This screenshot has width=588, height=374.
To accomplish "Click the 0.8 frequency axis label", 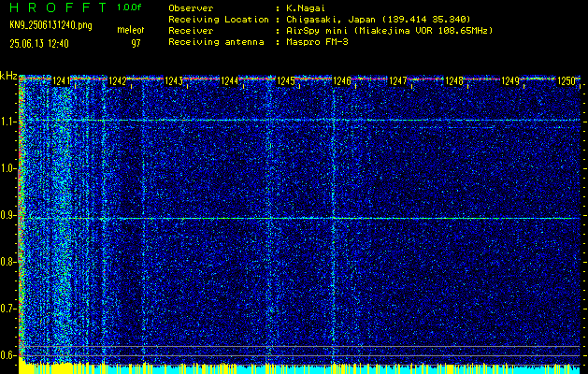I will click(7, 262).
